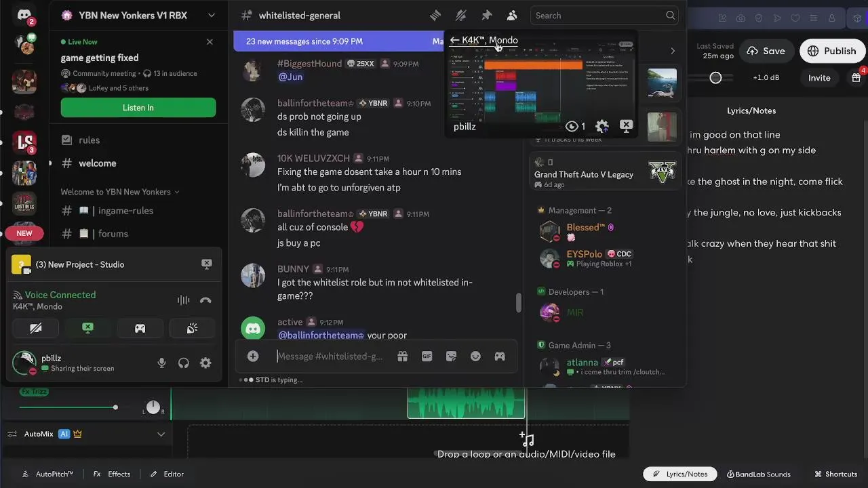Open the plus attachment button in message box

pyautogui.click(x=253, y=356)
